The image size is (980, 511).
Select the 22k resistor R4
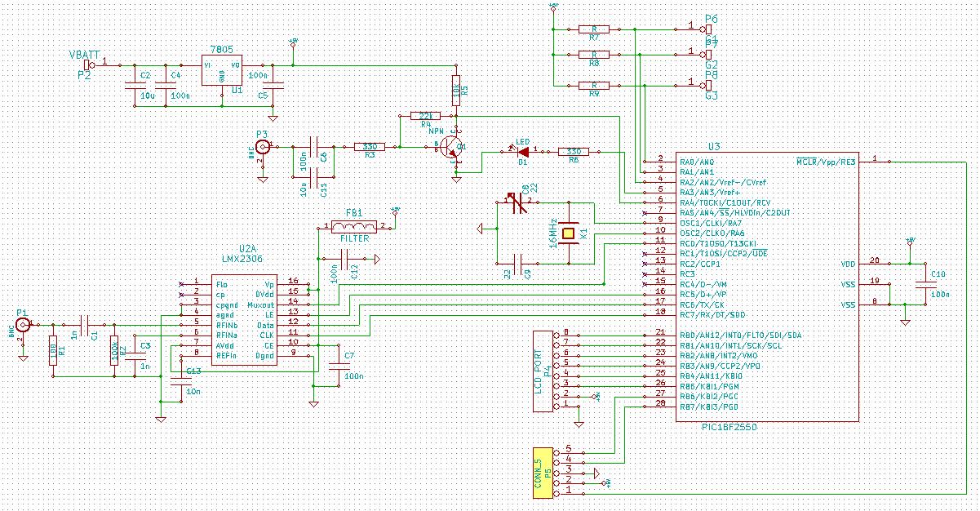pyautogui.click(x=425, y=116)
